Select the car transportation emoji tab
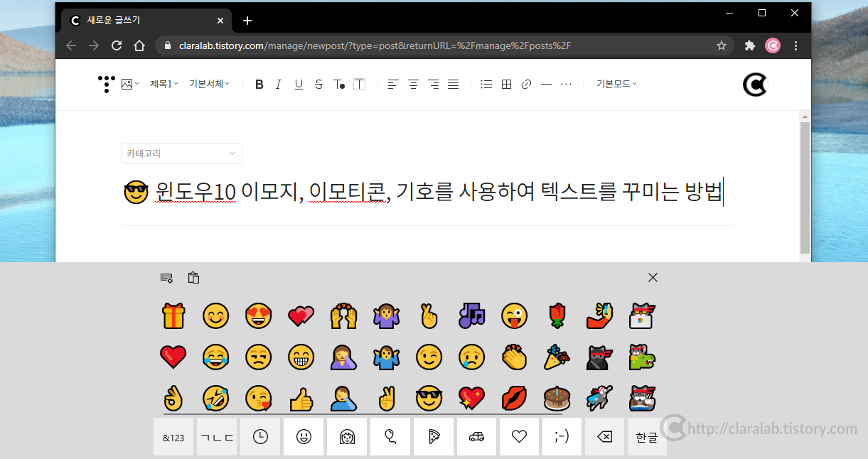Viewport: 868px width, 459px height. click(476, 437)
